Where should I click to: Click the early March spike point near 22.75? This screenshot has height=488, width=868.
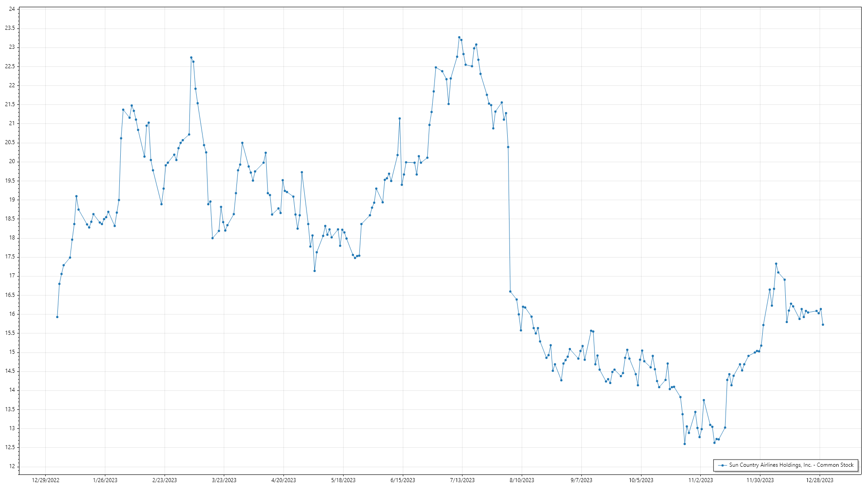[191, 57]
